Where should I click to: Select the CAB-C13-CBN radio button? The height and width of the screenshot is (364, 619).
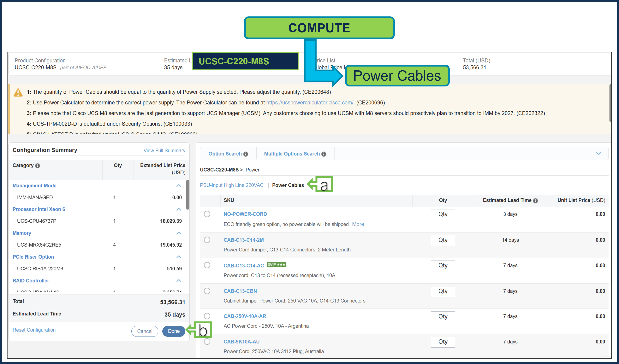tap(207, 291)
